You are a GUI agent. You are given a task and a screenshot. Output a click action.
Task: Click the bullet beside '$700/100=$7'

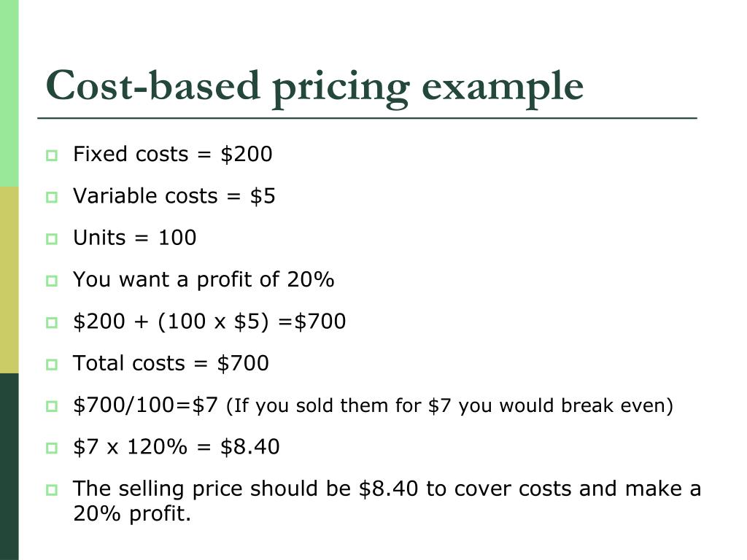(x=52, y=406)
